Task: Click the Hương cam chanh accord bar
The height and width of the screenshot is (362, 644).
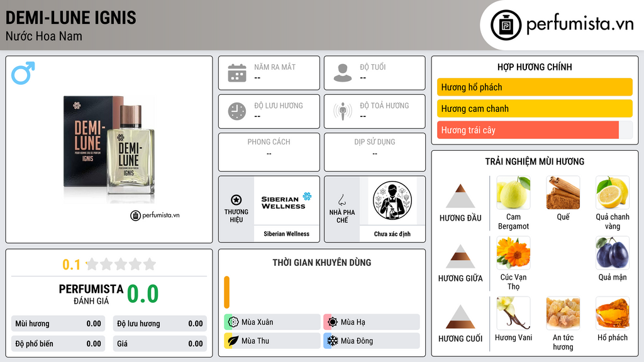Action: (535, 108)
